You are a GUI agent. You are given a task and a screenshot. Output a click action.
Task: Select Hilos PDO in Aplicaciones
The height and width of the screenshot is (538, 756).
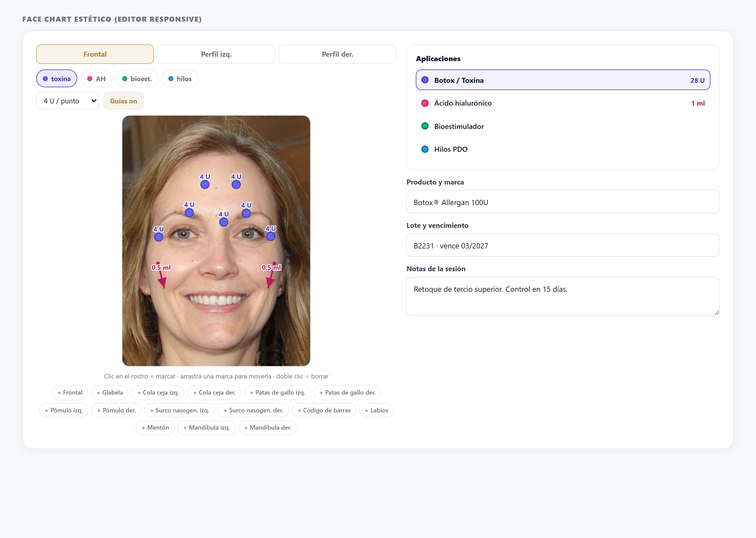pyautogui.click(x=563, y=149)
